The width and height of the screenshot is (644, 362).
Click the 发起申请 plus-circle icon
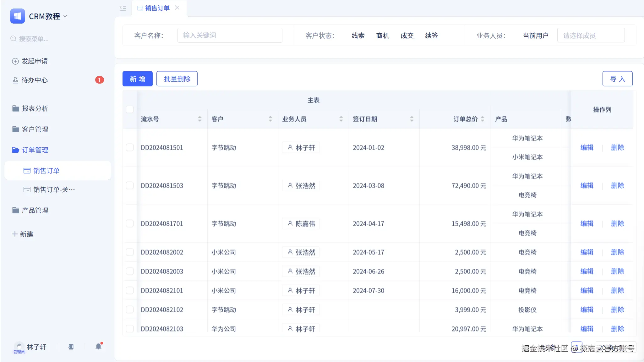click(15, 61)
